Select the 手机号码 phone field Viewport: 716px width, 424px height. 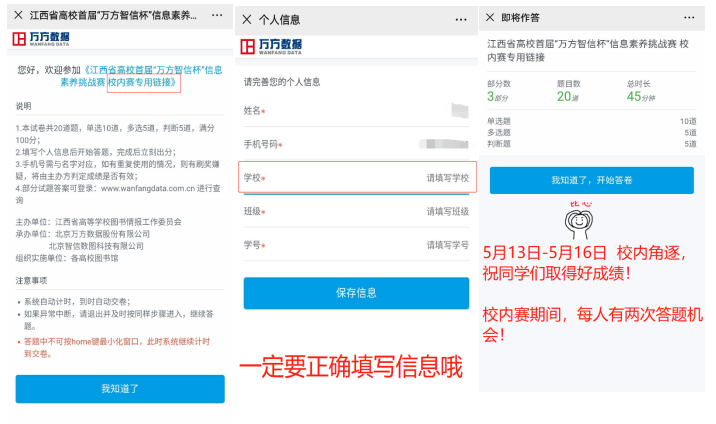pos(356,144)
